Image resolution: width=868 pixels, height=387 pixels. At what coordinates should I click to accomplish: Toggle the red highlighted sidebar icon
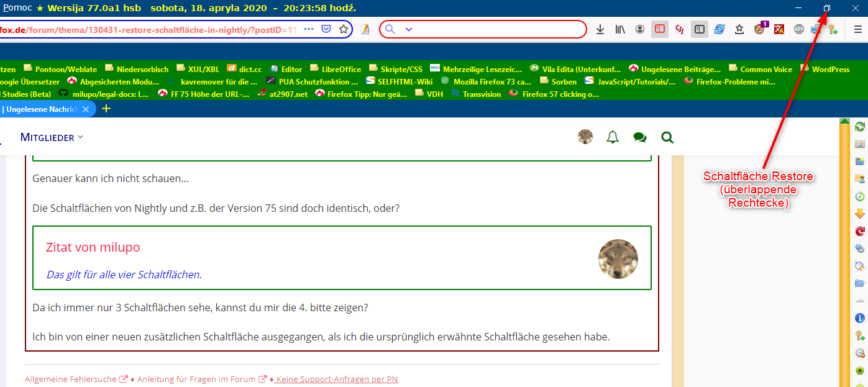(660, 29)
